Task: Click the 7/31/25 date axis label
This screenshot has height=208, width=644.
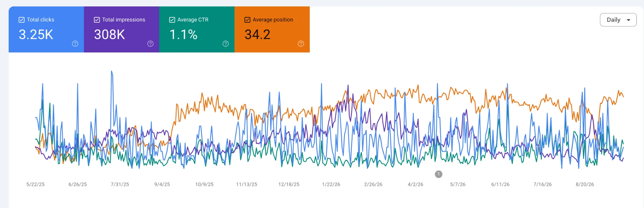Action: click(x=120, y=184)
